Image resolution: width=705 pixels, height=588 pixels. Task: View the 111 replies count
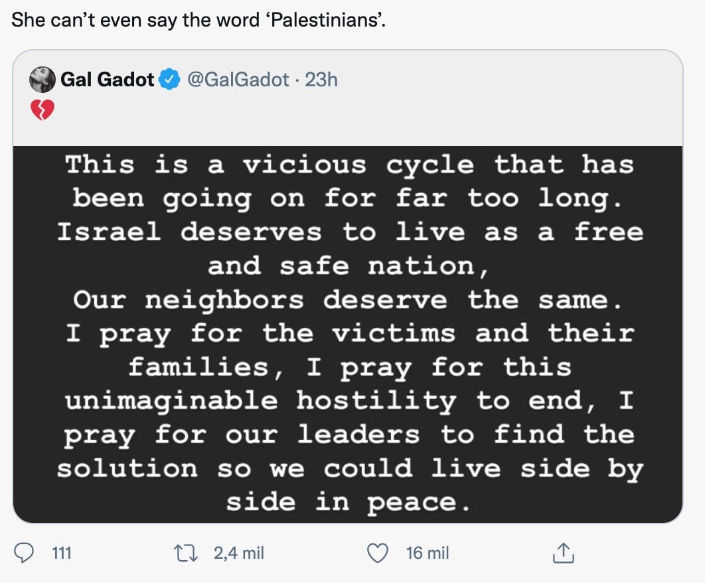point(61,553)
